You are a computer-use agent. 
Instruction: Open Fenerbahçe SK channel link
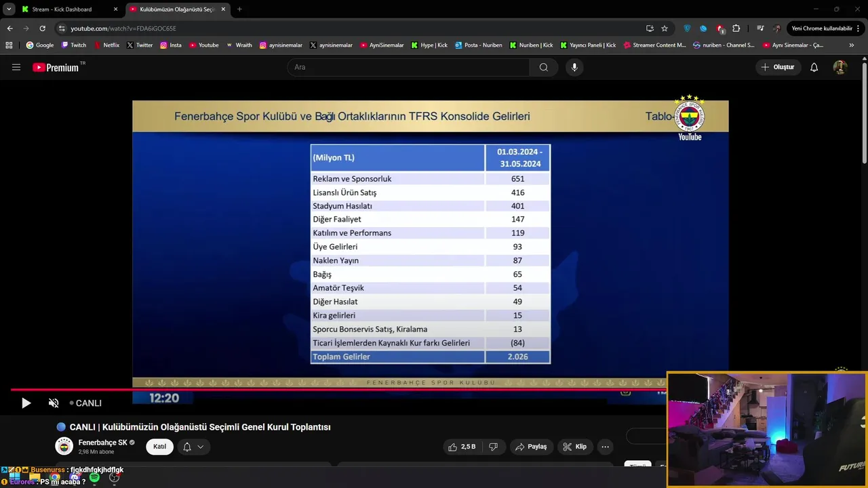(x=102, y=443)
